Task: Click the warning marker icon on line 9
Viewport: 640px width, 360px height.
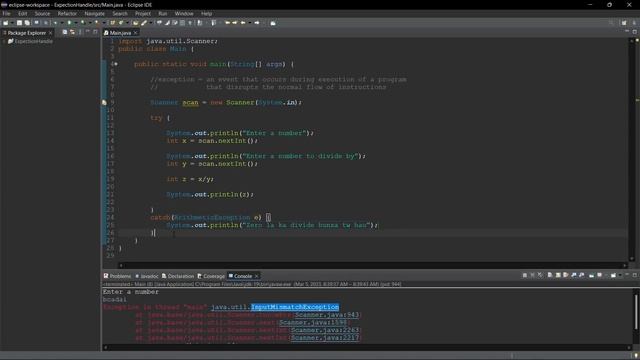Action: [104, 102]
